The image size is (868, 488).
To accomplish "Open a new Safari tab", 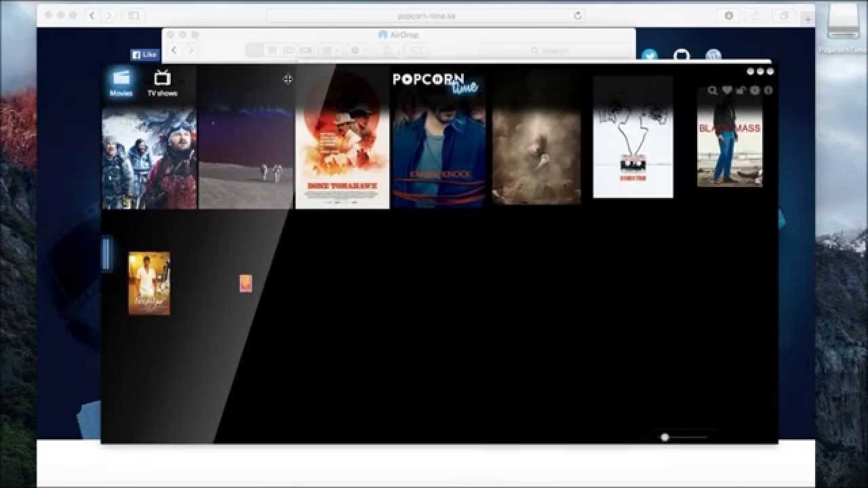I will point(808,20).
